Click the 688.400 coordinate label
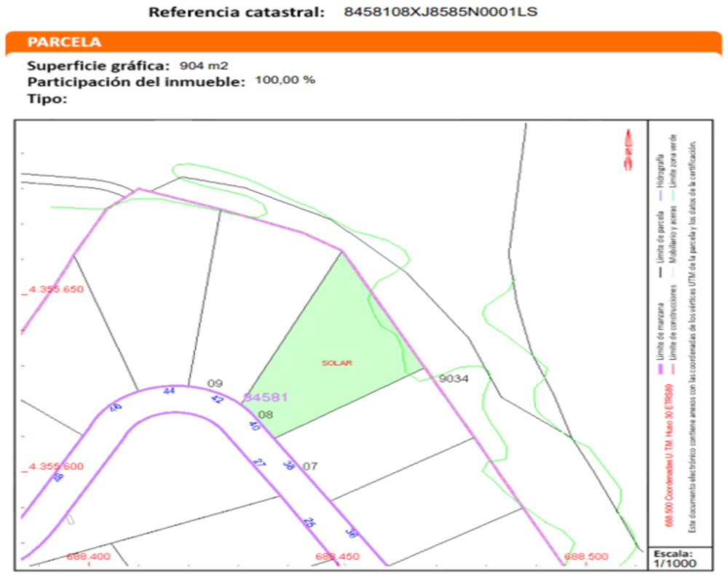728x582 pixels. (x=87, y=557)
